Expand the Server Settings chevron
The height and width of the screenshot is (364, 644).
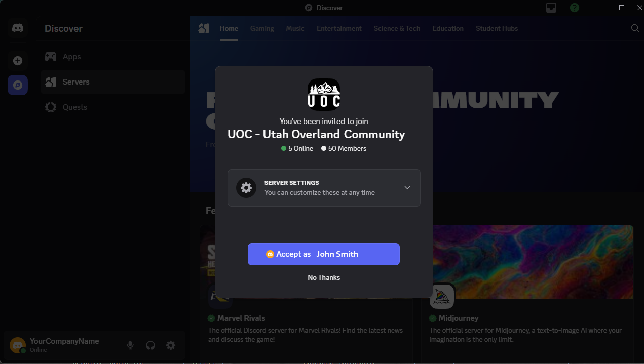pos(407,188)
